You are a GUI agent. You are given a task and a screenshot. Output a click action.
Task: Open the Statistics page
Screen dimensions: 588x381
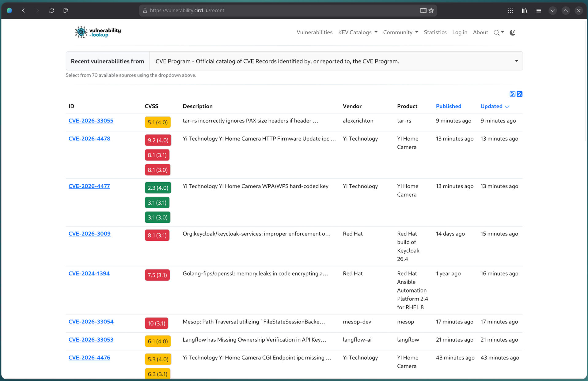tap(435, 32)
